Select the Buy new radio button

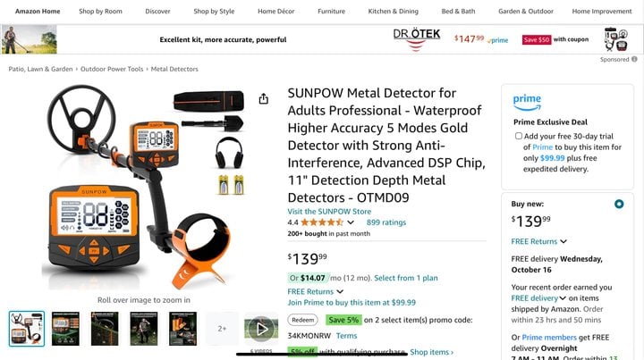(619, 204)
